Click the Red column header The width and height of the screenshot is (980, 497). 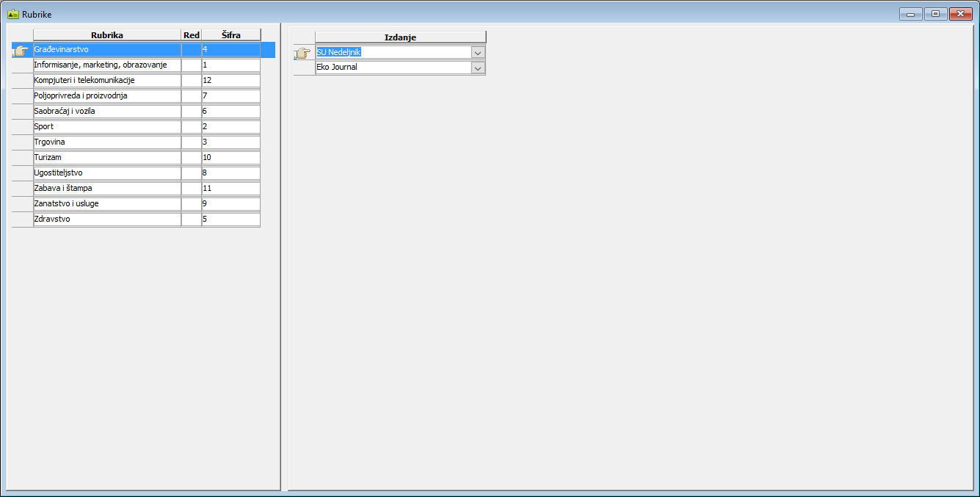pyautogui.click(x=191, y=35)
